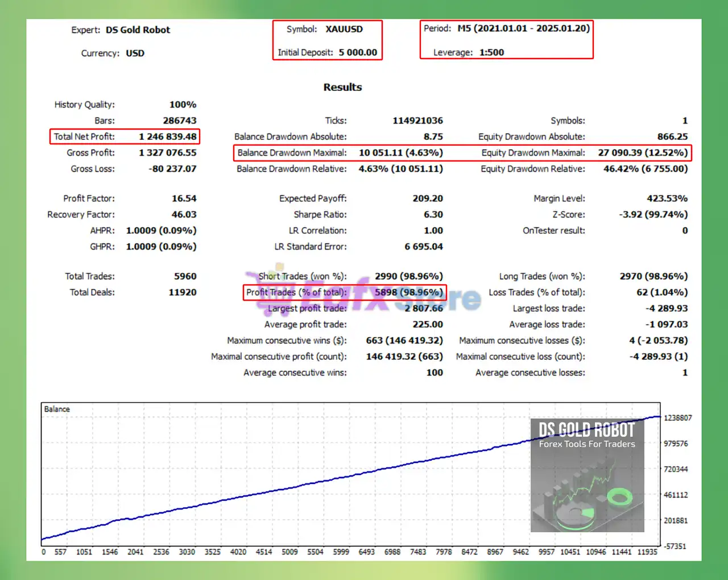
Task: Click the DS GOLD ROBOT logo title
Action: 586,430
